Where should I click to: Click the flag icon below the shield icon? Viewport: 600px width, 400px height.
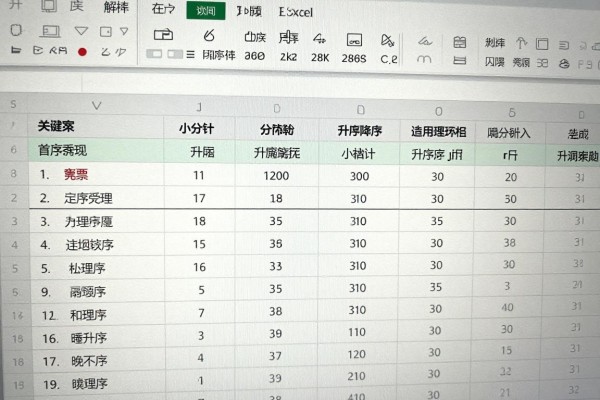[16, 50]
